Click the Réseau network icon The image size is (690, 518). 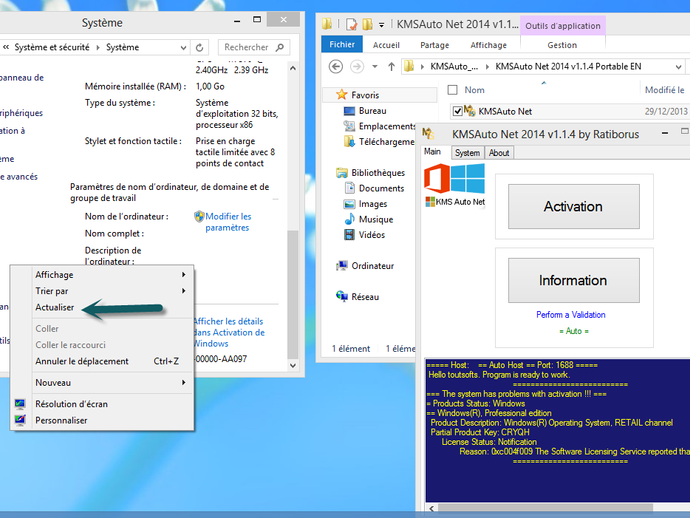pyautogui.click(x=341, y=296)
